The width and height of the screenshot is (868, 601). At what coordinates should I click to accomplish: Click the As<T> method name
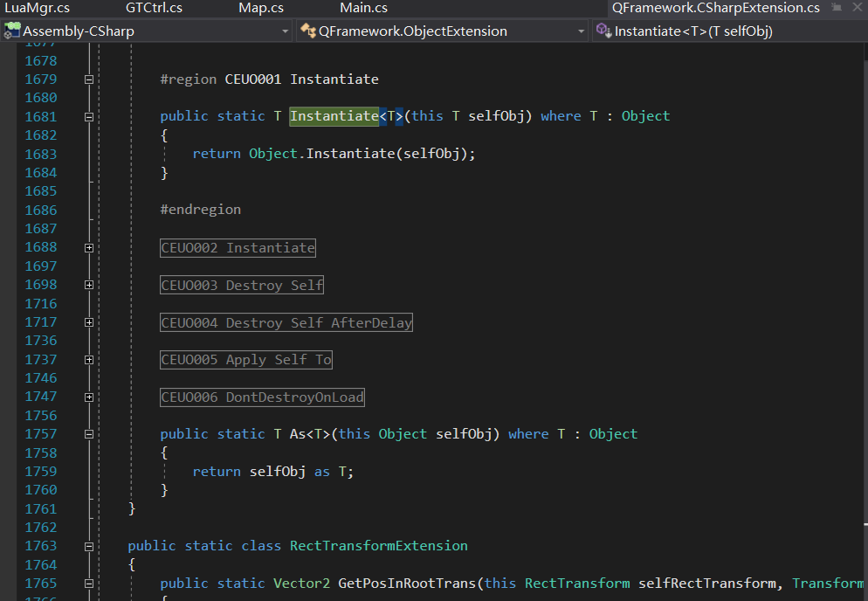pos(310,434)
